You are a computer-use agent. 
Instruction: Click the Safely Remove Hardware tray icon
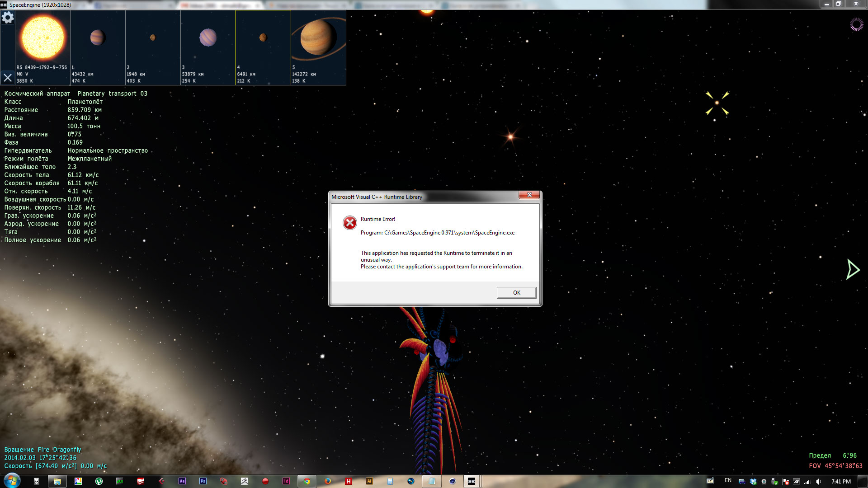click(x=774, y=482)
